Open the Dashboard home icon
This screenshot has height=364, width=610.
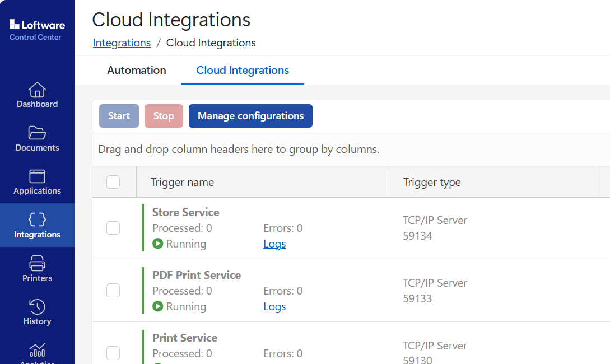[x=37, y=90]
